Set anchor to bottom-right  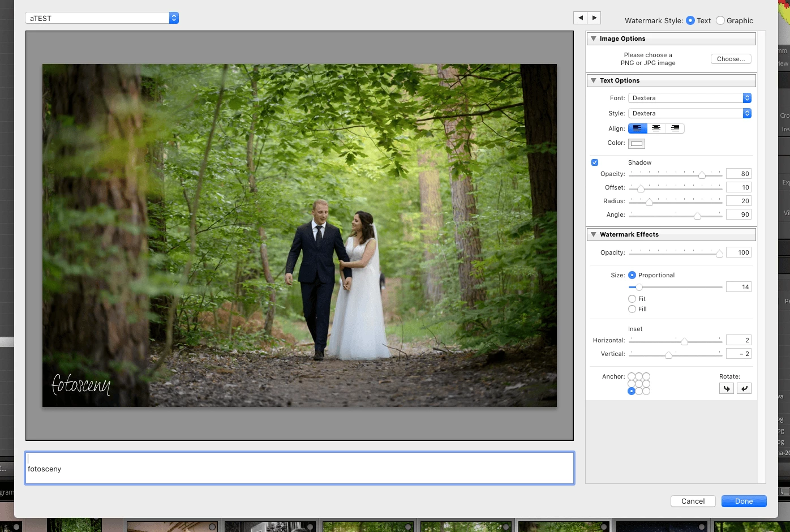(646, 391)
